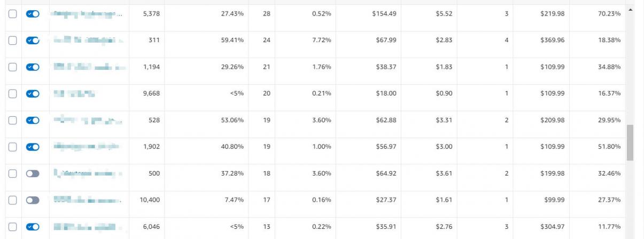644x239 pixels.
Task: Select the checkbox in the 311 row
Action: [12, 40]
